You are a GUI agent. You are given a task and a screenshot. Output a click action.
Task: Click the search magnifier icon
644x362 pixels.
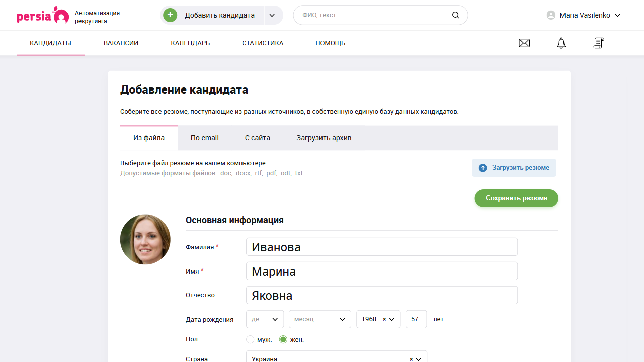[456, 15]
